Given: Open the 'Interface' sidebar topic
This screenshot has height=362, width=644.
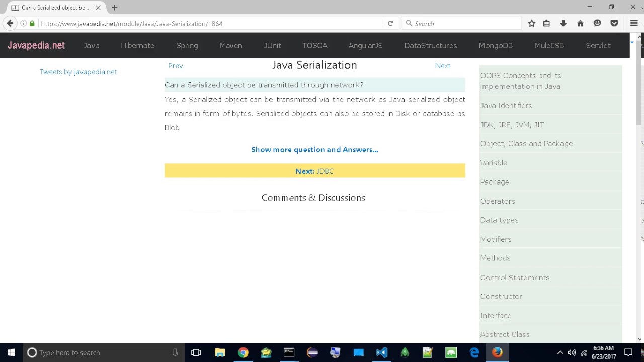Looking at the screenshot, I should click(496, 316).
